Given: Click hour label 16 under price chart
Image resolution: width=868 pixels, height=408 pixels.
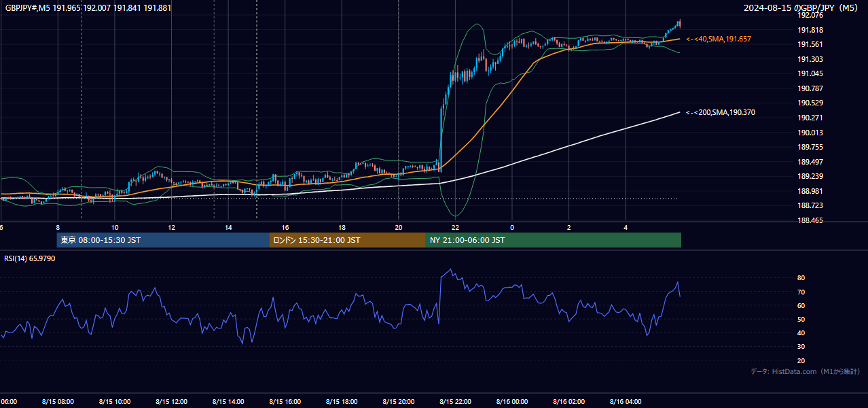Looking at the screenshot, I should pyautogui.click(x=285, y=227).
